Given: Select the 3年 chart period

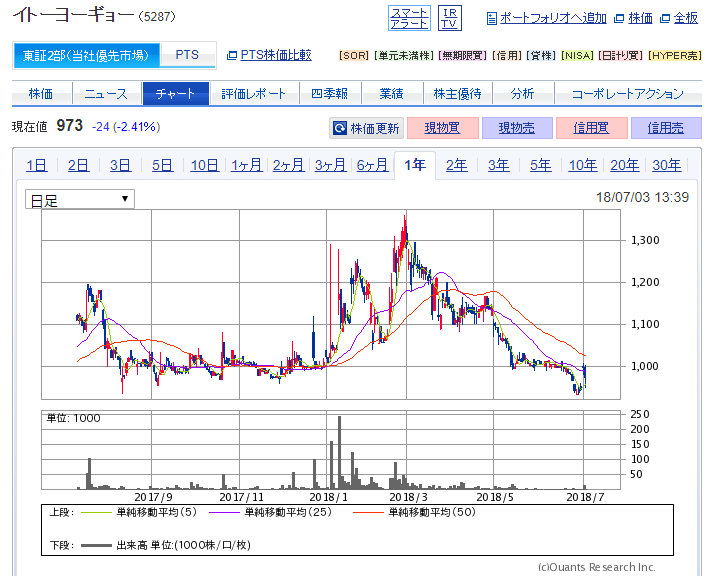Looking at the screenshot, I should [499, 165].
